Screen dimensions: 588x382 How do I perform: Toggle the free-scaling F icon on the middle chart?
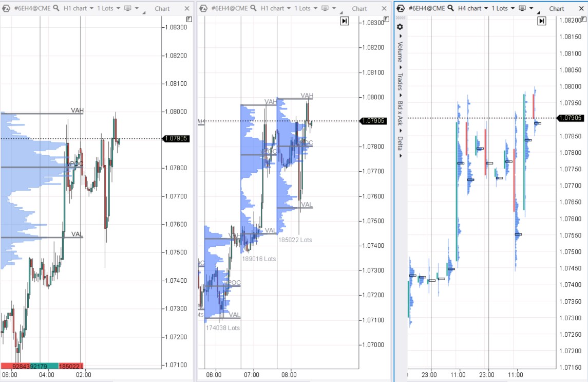coord(388,20)
